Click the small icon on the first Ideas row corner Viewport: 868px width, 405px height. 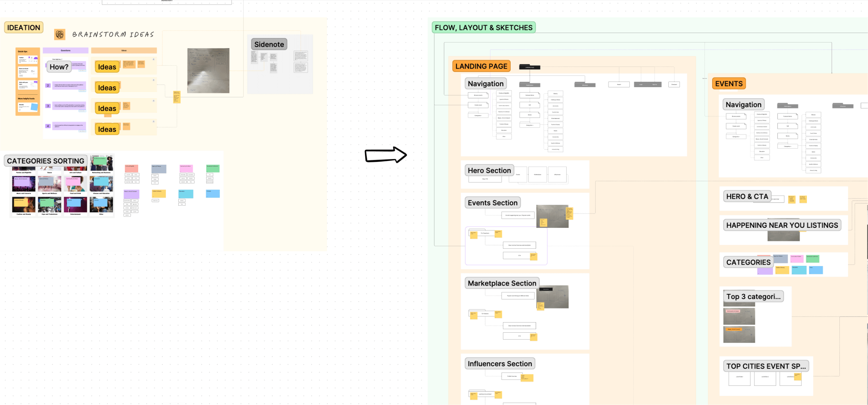point(153,59)
